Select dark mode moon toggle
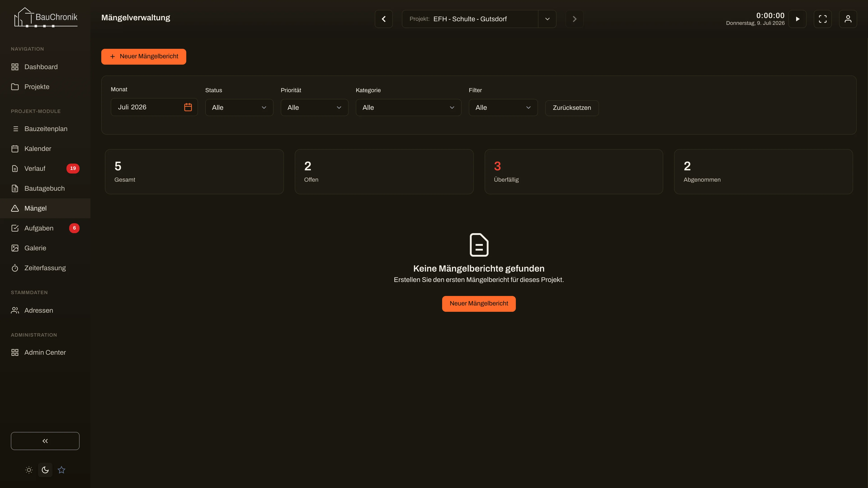This screenshot has width=868, height=488. point(45,470)
